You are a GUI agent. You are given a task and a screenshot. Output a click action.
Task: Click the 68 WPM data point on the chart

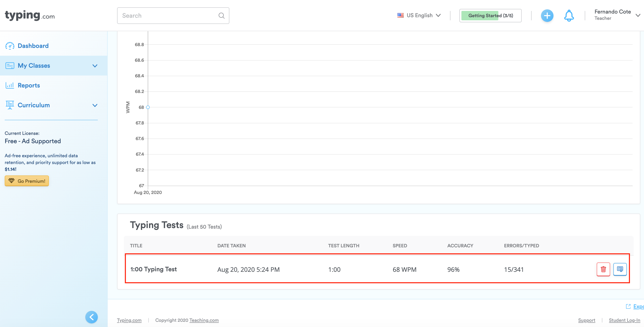tap(148, 107)
